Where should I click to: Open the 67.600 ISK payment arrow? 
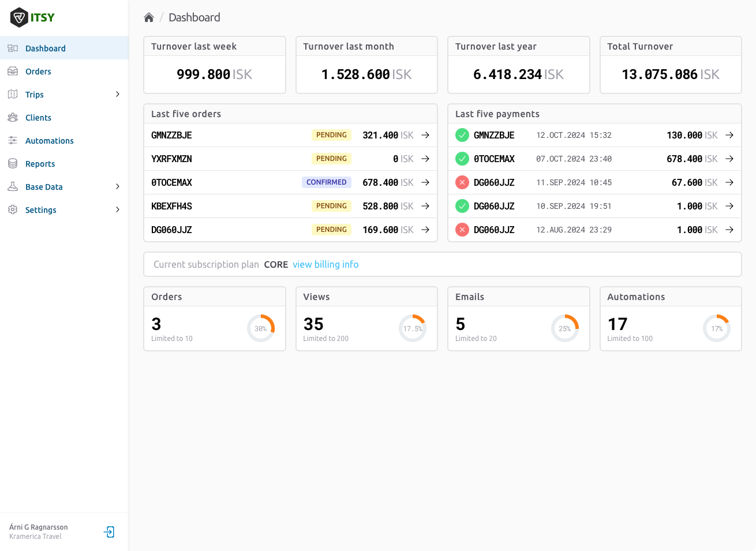(729, 182)
